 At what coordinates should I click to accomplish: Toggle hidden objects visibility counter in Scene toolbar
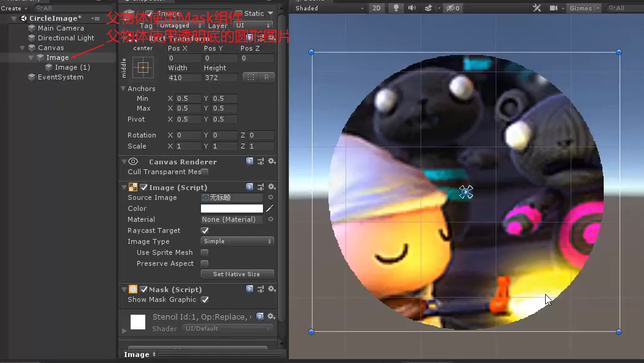[452, 8]
